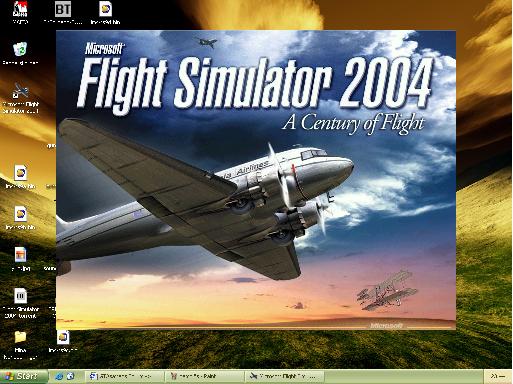Open the yellow folder desktop icon

[20, 345]
